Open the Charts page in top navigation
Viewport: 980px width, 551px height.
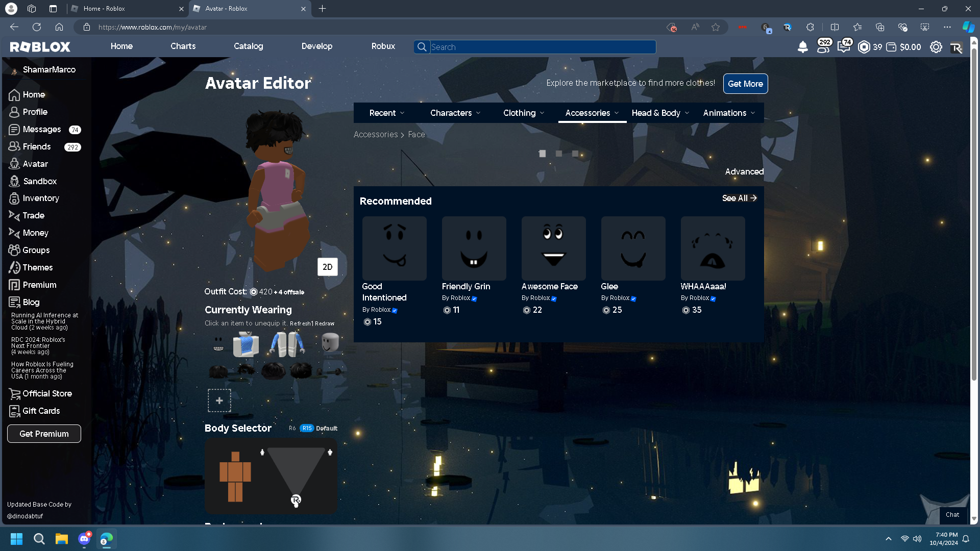(x=183, y=46)
